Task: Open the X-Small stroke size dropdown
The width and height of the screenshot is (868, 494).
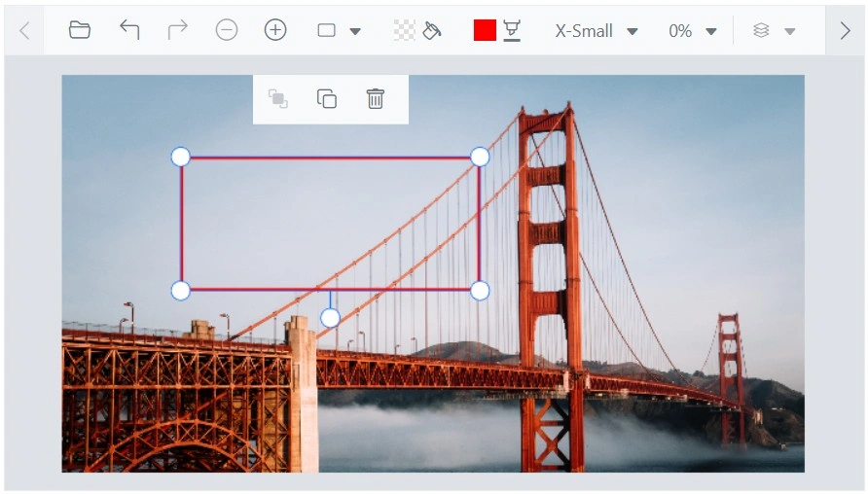Action: coord(597,31)
